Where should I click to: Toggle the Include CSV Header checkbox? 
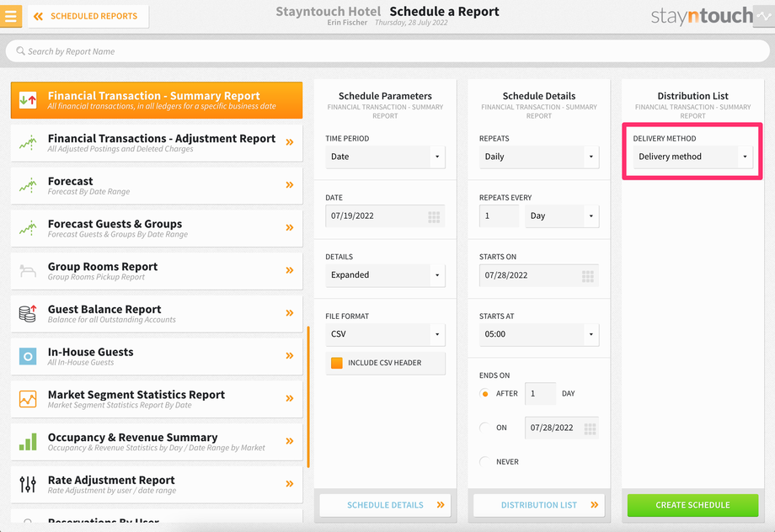coord(337,363)
